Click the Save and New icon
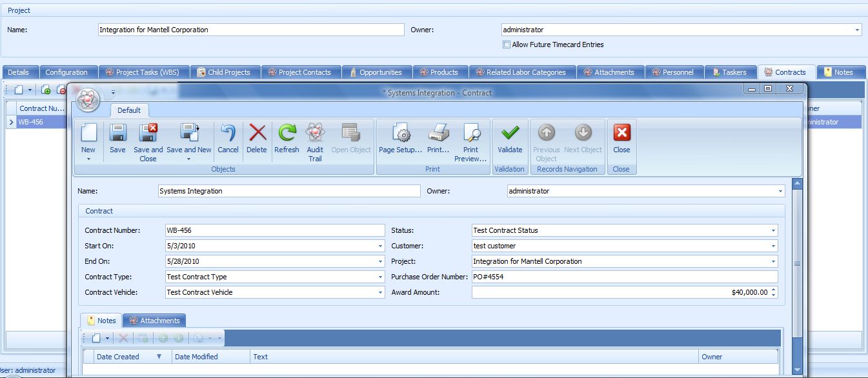This screenshot has height=378, width=868. (189, 133)
